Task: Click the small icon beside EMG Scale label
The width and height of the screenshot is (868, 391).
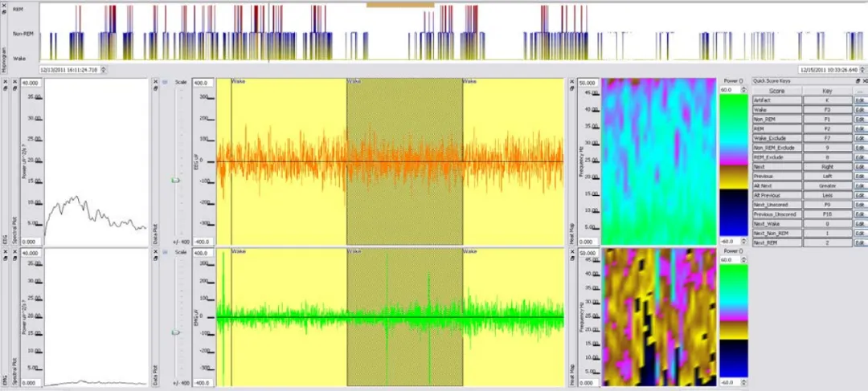Action: point(165,252)
